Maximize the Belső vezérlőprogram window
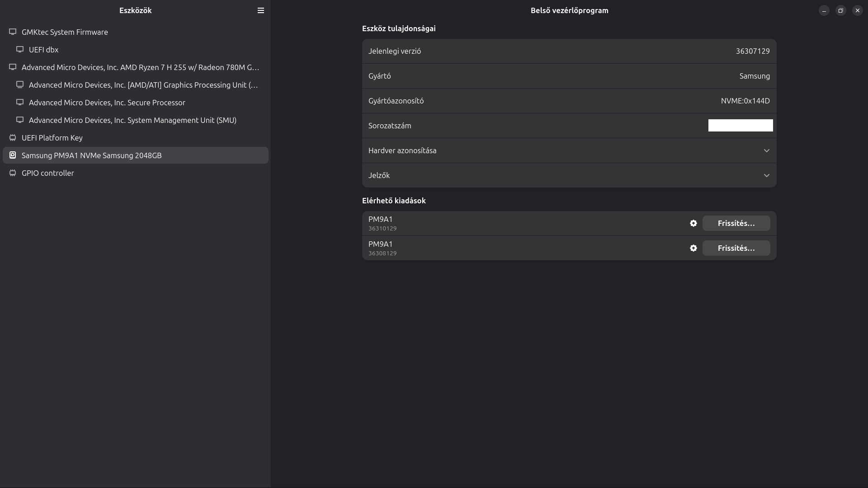 tap(840, 10)
